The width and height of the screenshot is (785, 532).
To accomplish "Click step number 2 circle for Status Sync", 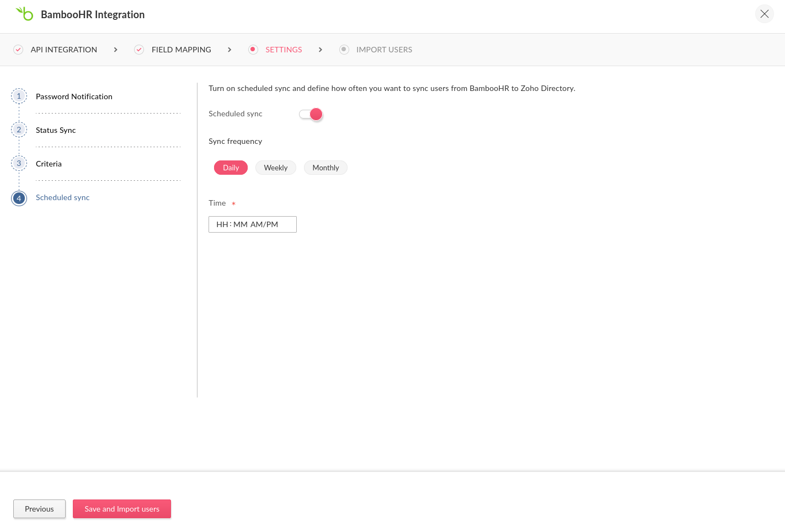I will point(19,130).
